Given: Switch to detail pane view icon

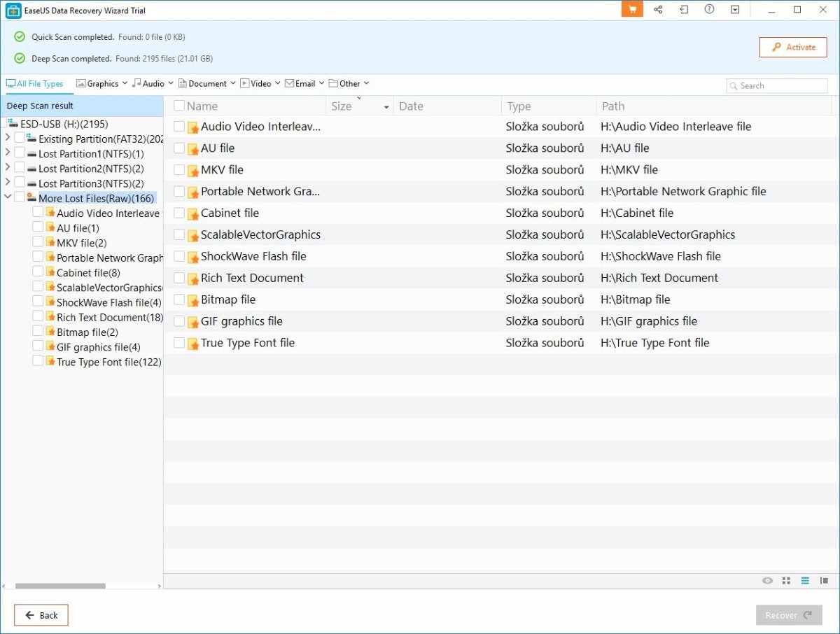Looking at the screenshot, I should tap(824, 581).
